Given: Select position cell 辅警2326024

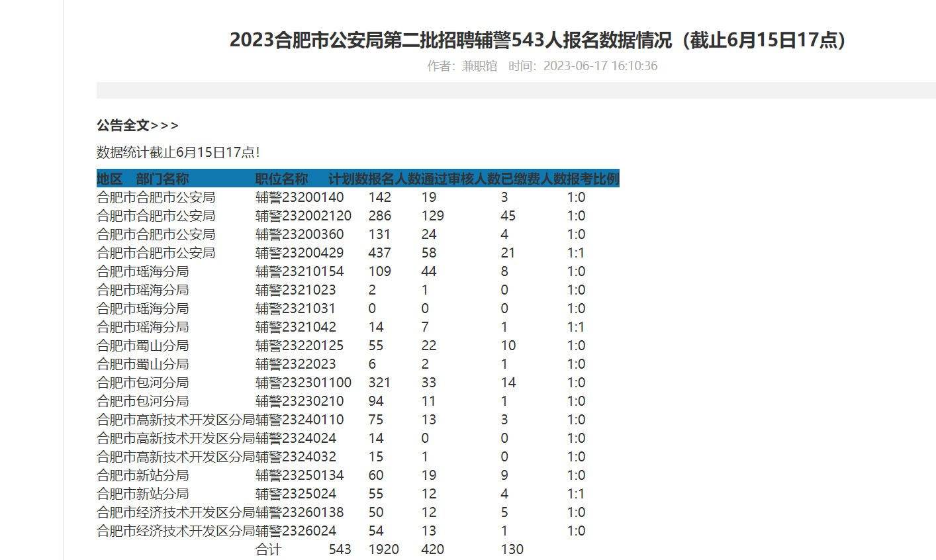Looking at the screenshot, I should (x=296, y=531).
